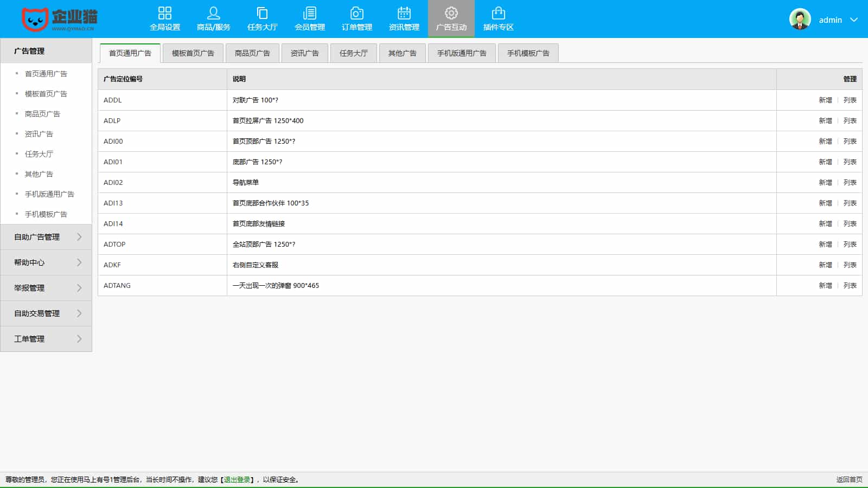Switch to the 手机版通用广告 tab
The height and width of the screenshot is (488, 868).
(462, 53)
